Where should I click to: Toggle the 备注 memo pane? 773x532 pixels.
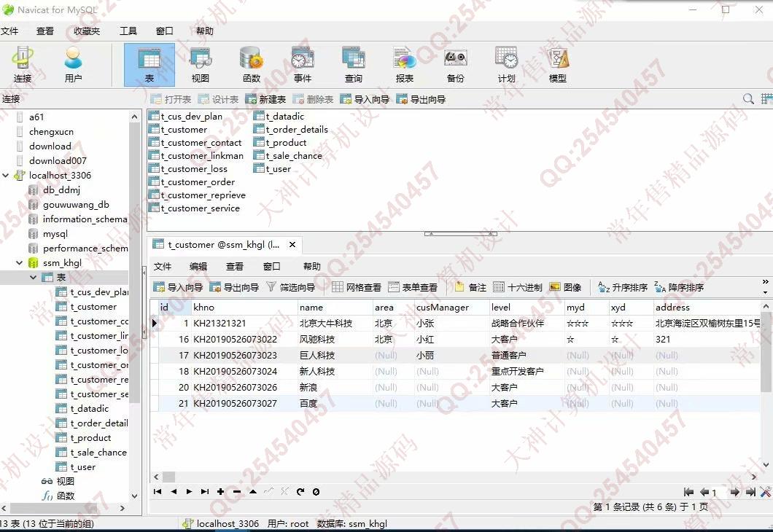coord(470,287)
